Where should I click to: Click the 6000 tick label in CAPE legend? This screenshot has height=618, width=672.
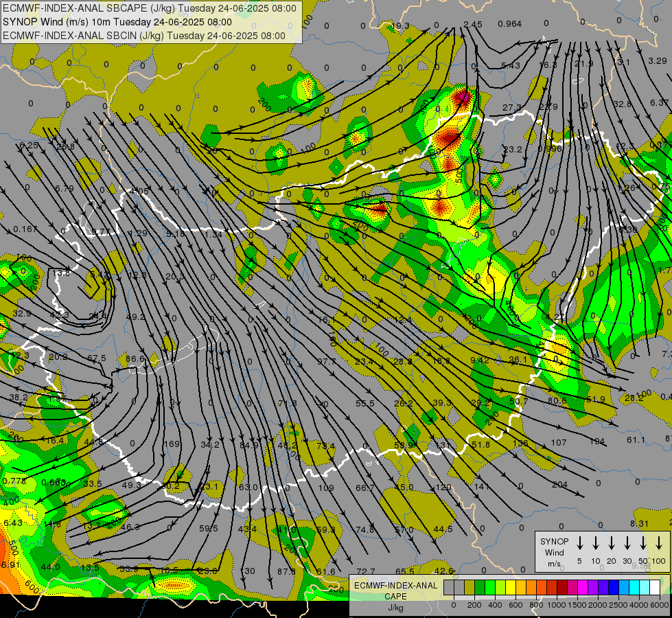[x=660, y=605]
